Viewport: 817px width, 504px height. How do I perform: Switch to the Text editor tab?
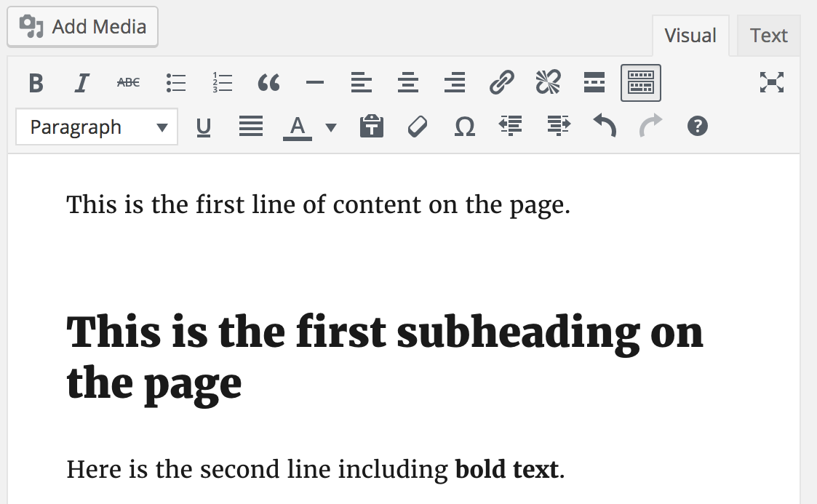click(769, 36)
